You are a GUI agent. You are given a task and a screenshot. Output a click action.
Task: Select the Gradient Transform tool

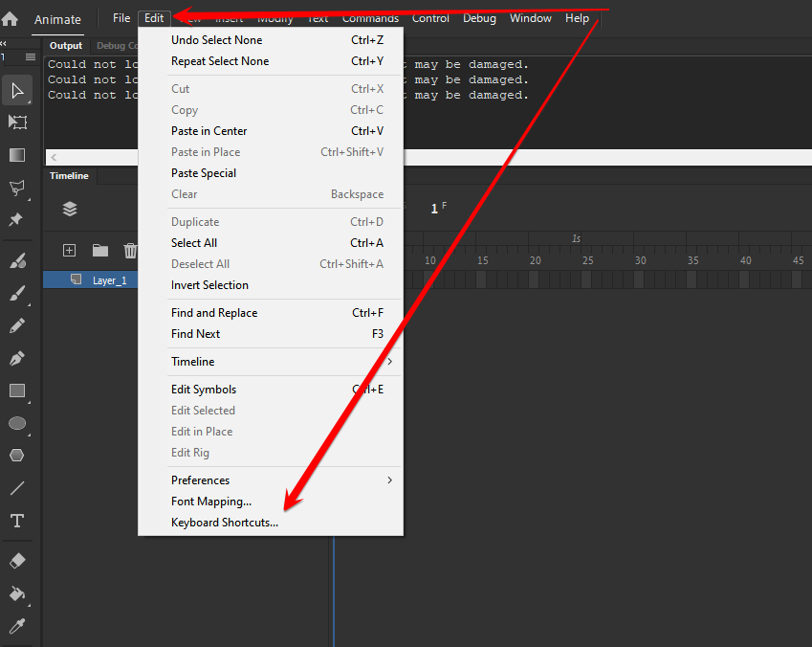coord(17,155)
